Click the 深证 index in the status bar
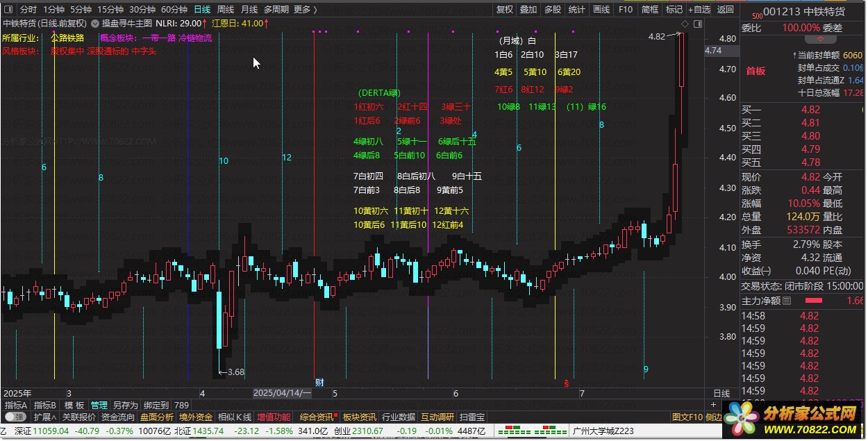This screenshot has height=441, width=868. (x=23, y=431)
